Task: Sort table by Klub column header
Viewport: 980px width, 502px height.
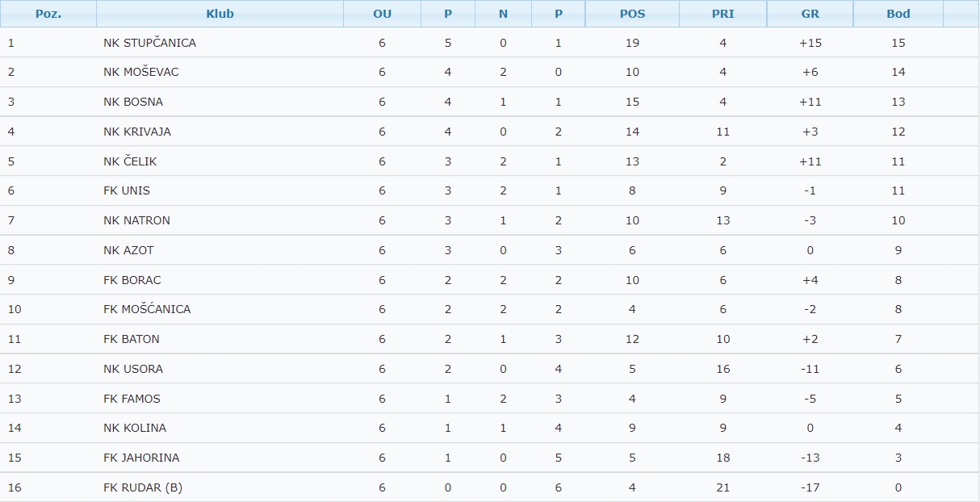Action: (220, 14)
